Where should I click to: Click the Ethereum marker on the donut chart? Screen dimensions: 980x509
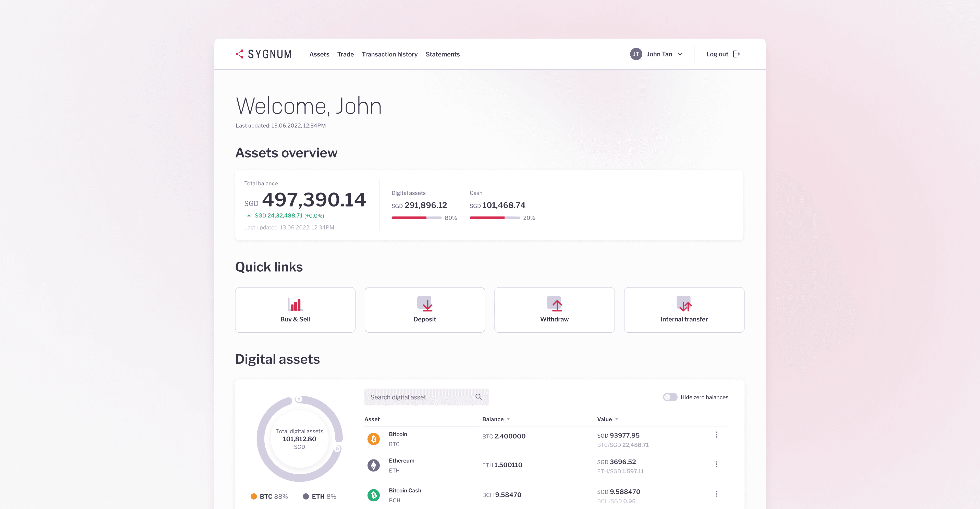[x=299, y=399]
